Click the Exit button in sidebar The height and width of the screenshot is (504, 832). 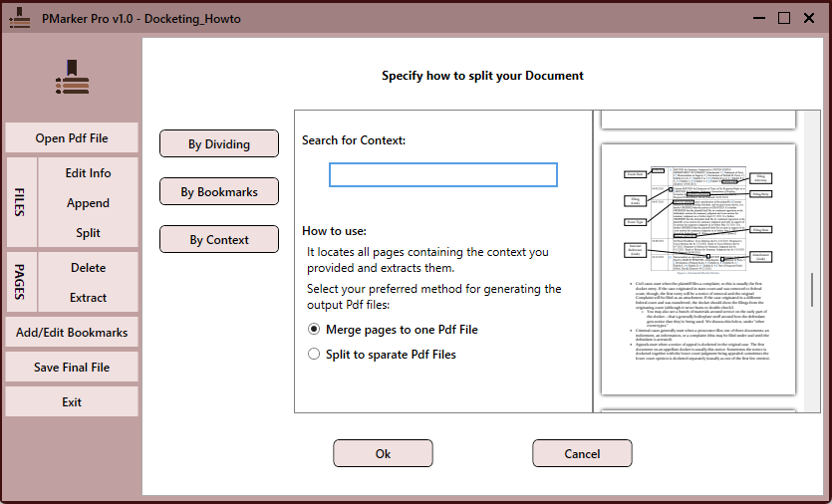[72, 402]
